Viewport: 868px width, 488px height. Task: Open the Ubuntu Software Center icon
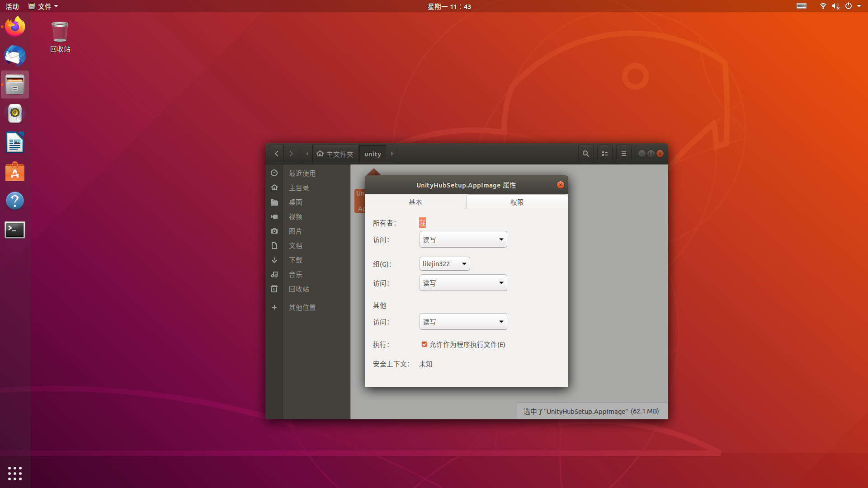coord(15,172)
